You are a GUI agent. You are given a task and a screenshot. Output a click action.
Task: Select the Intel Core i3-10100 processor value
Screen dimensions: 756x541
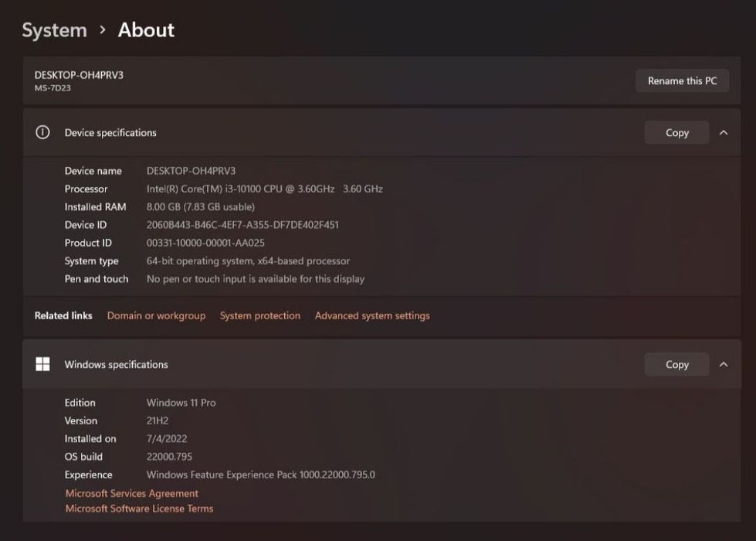click(265, 189)
